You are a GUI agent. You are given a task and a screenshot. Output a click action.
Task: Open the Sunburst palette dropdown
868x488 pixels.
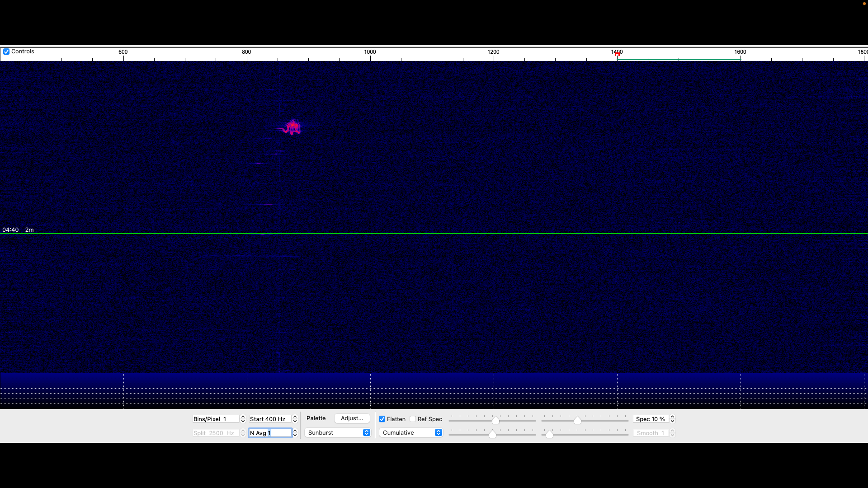tap(338, 432)
